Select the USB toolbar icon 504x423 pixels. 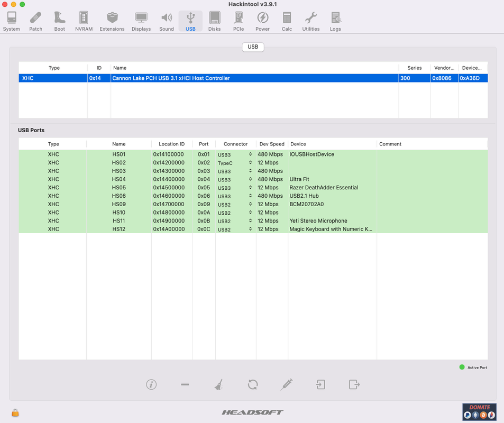click(190, 22)
